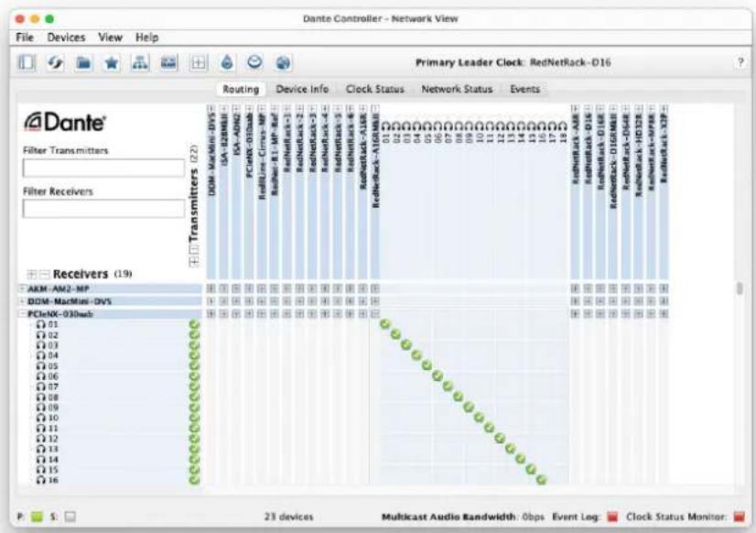Expand all transmitters with the plus button
756x533 pixels.
pos(194,262)
